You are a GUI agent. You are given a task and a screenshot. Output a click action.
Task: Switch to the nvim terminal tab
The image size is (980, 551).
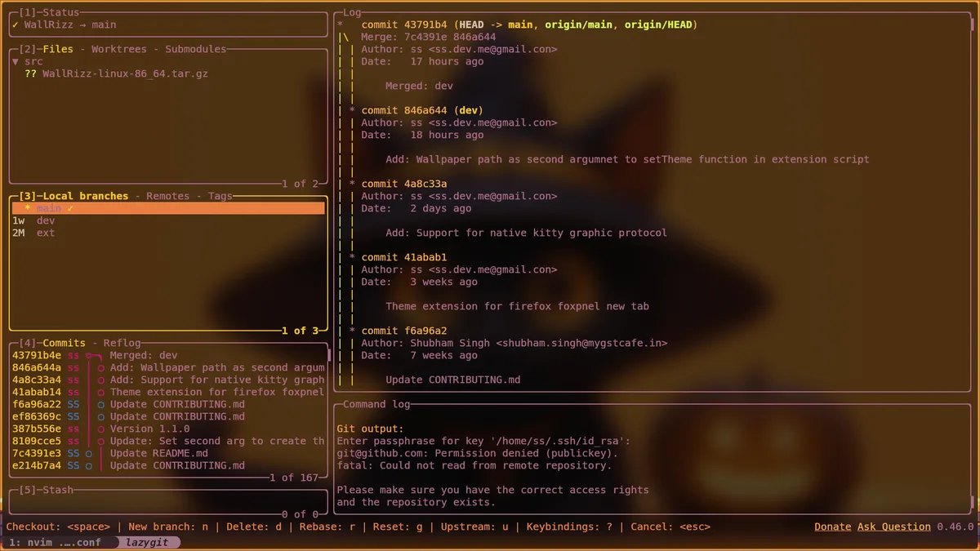pyautogui.click(x=56, y=542)
